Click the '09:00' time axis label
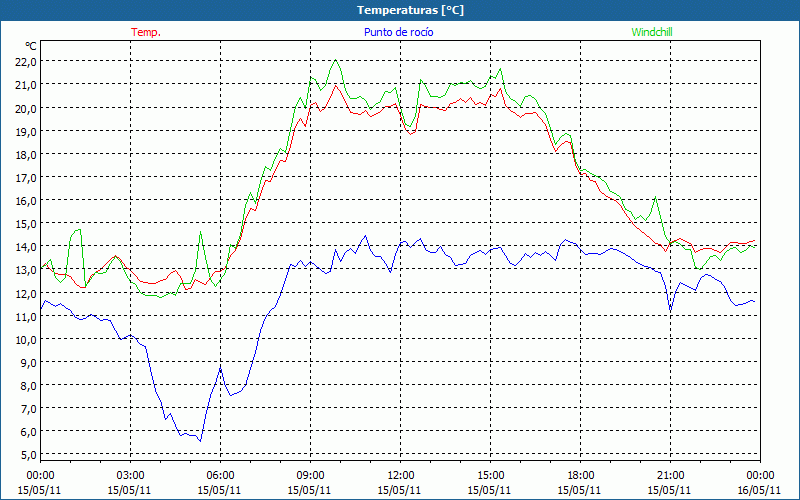 310,475
